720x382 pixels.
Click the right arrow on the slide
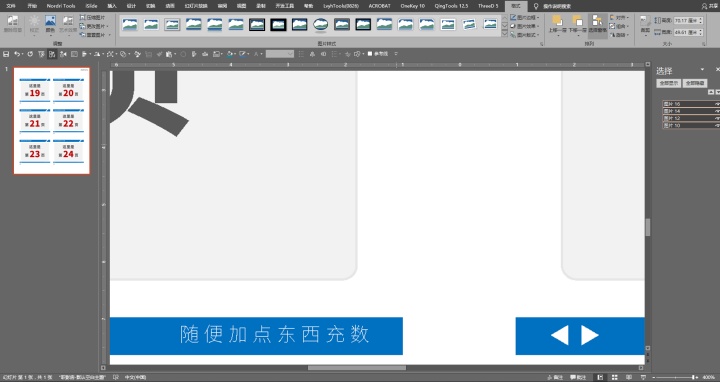tap(590, 335)
